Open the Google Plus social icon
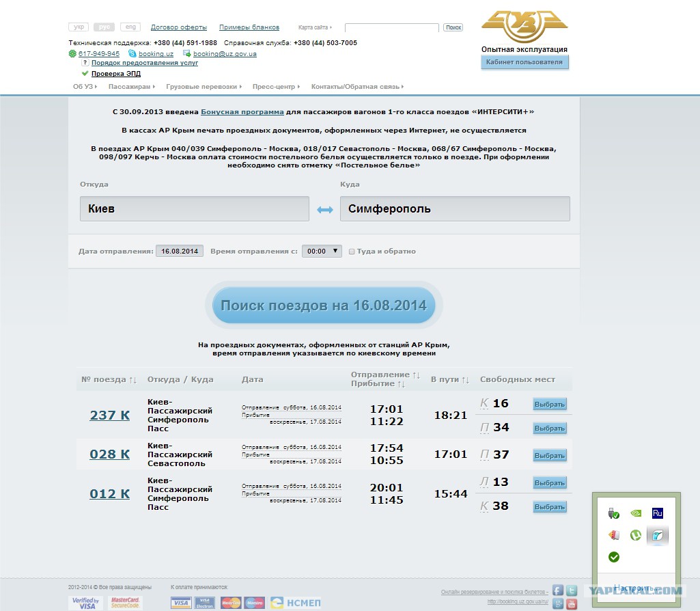Screen dimensions: 700x611 pyautogui.click(x=558, y=604)
